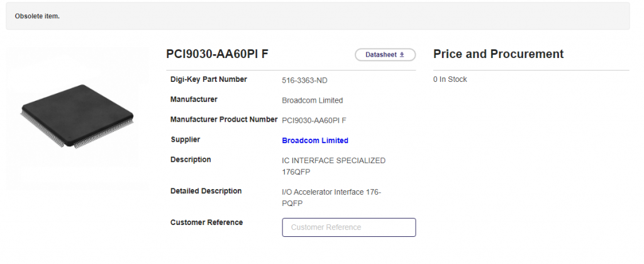
Task: Click the Manufacturer row label
Action: point(194,100)
